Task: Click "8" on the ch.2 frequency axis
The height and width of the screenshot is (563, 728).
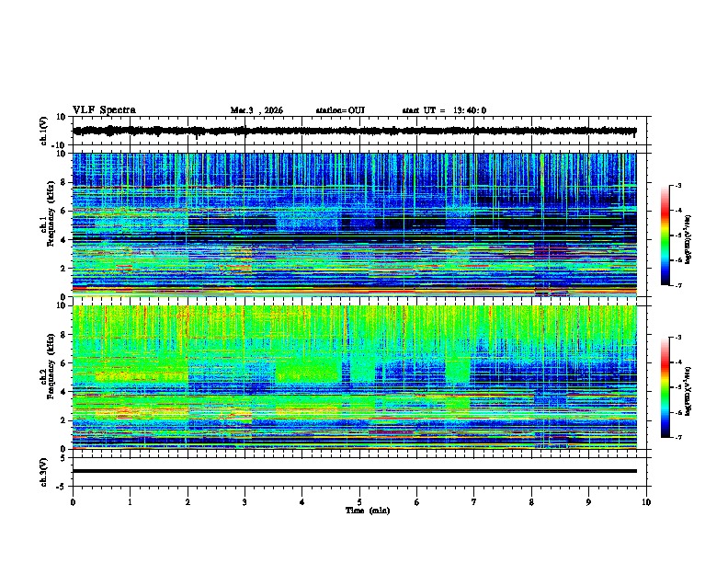Action: tap(63, 335)
